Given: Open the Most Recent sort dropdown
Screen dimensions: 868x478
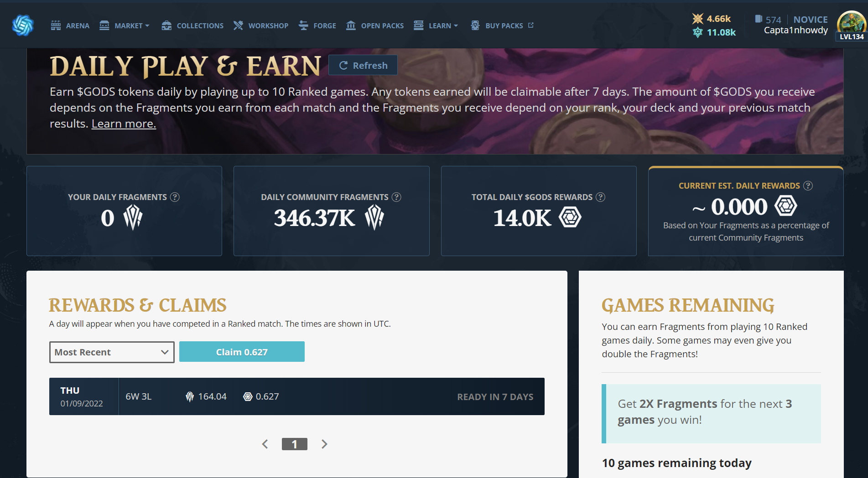Looking at the screenshot, I should (x=112, y=352).
